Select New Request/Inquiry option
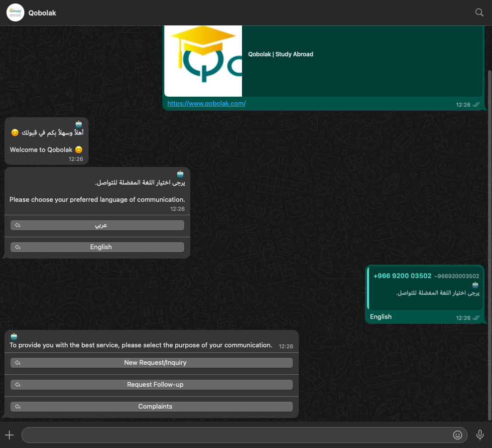 tap(151, 363)
